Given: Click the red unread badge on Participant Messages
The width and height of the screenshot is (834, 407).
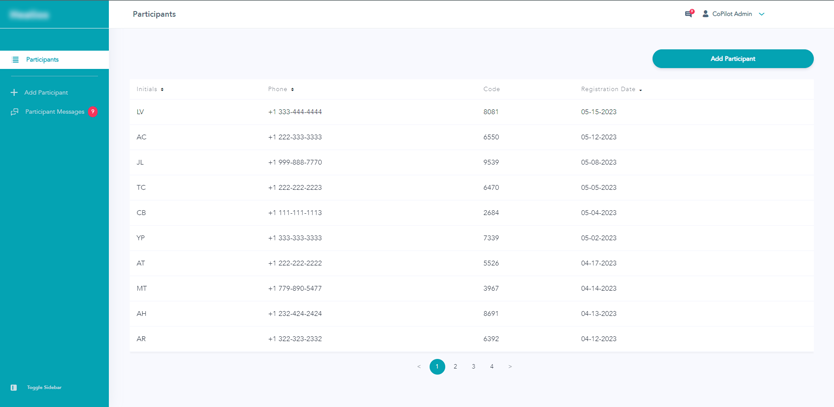Looking at the screenshot, I should point(93,112).
